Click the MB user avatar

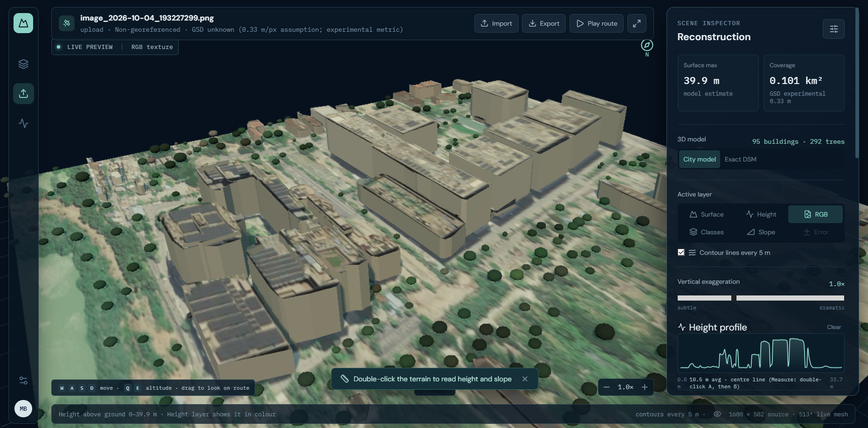23,408
